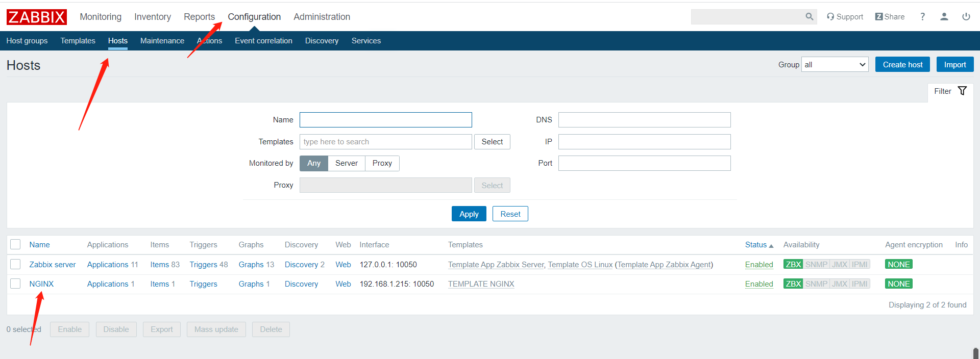Go to Host groups submenu
The image size is (980, 359).
[x=27, y=41]
